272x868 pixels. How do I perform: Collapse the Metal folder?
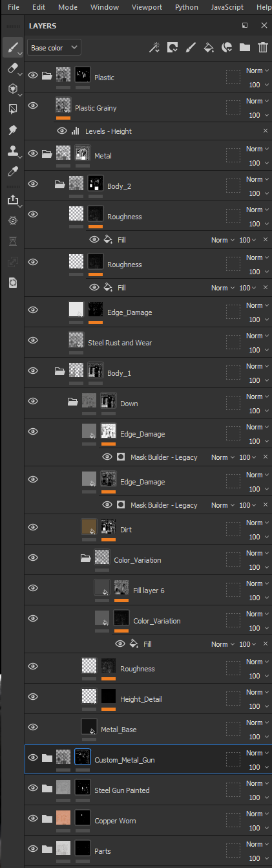point(47,155)
